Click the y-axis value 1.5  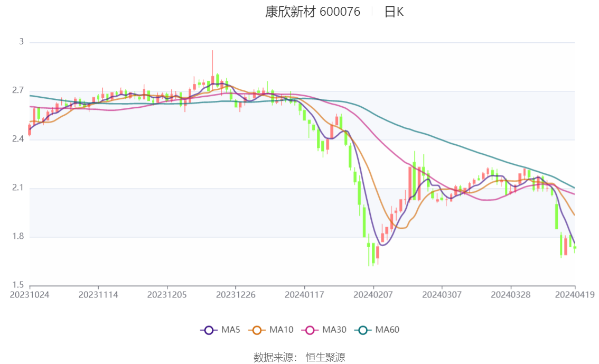pyautogui.click(x=18, y=285)
